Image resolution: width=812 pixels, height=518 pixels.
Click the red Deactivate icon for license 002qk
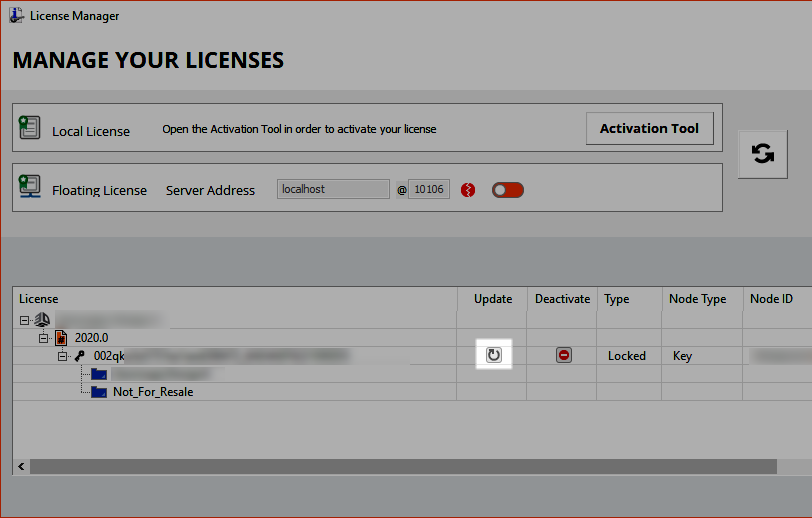click(x=564, y=355)
